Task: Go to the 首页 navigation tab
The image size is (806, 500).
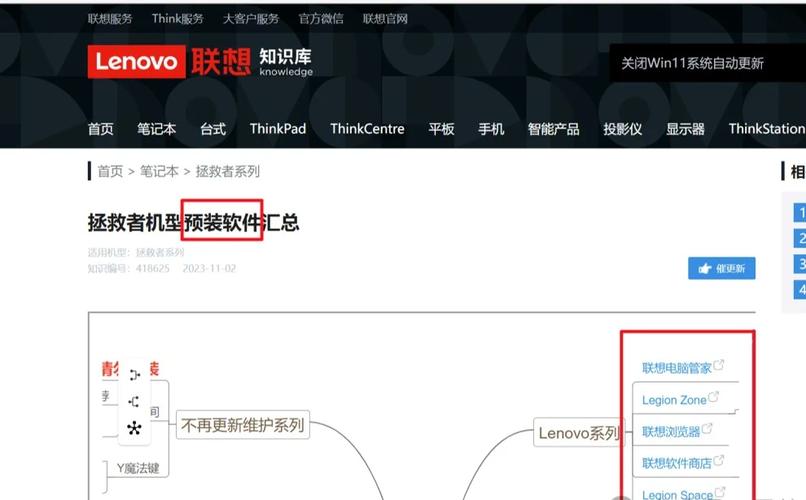Action: (100, 128)
